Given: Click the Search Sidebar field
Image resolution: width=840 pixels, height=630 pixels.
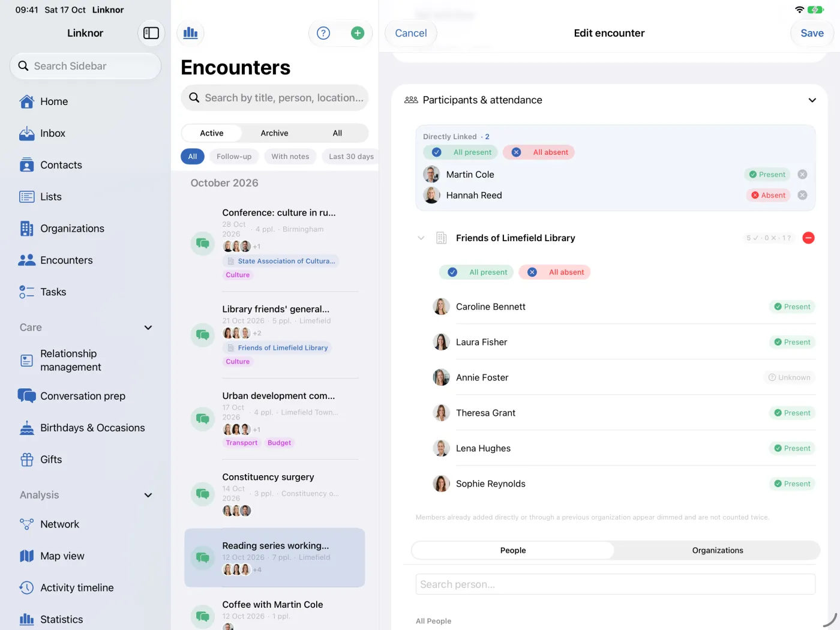Looking at the screenshot, I should pyautogui.click(x=85, y=66).
